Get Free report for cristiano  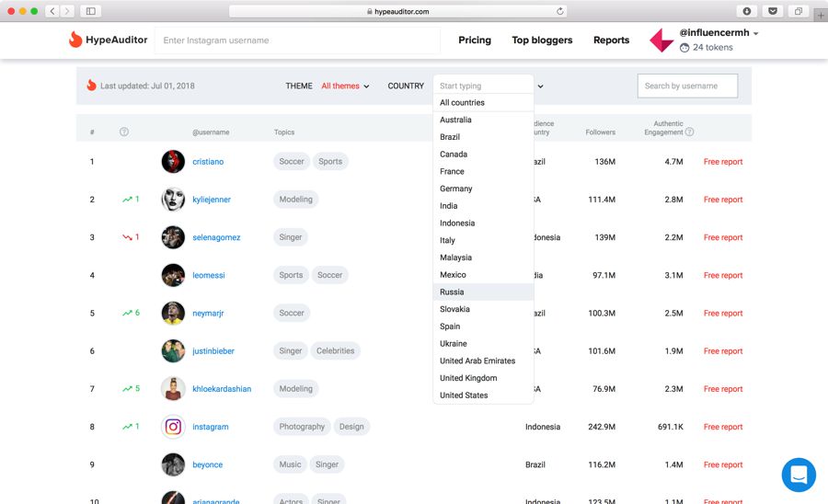(723, 162)
